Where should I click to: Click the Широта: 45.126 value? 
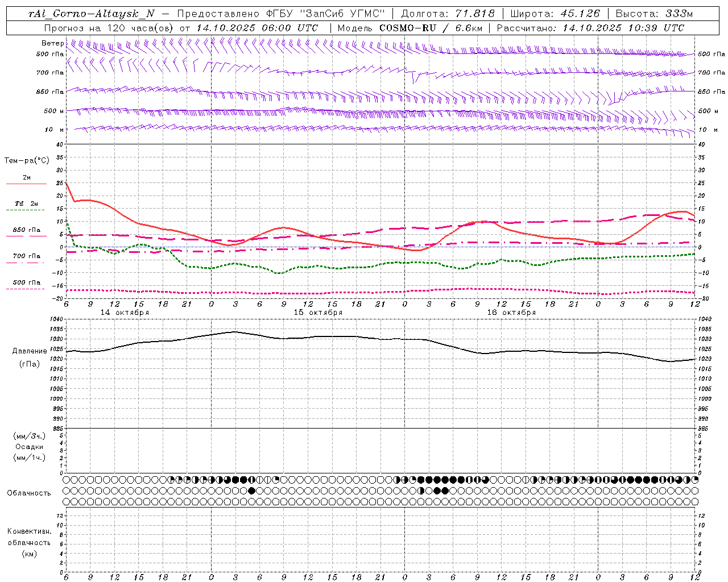(555, 14)
